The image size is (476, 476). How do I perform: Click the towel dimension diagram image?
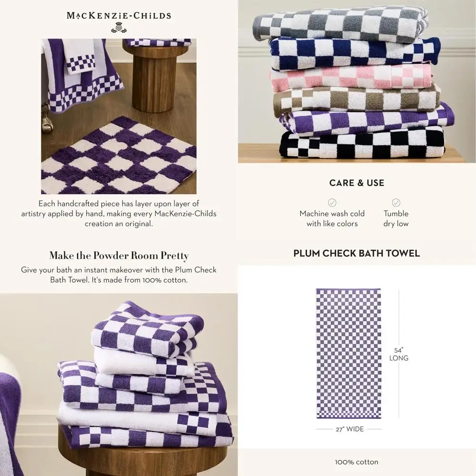pyautogui.click(x=348, y=354)
